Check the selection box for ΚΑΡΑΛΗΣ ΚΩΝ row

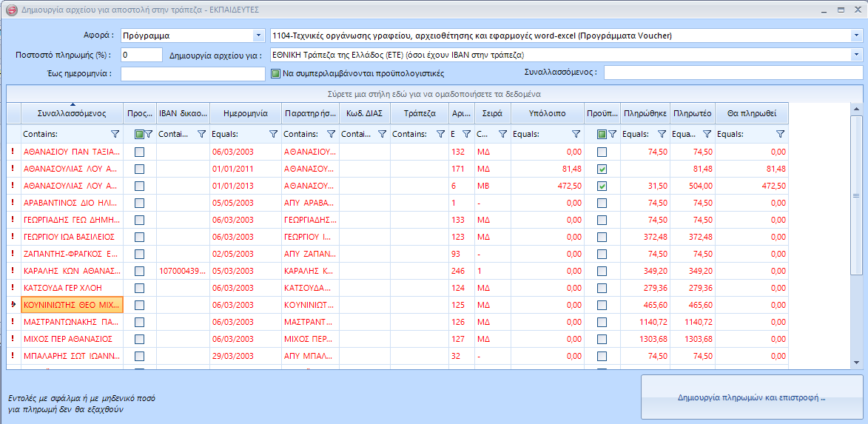139,271
